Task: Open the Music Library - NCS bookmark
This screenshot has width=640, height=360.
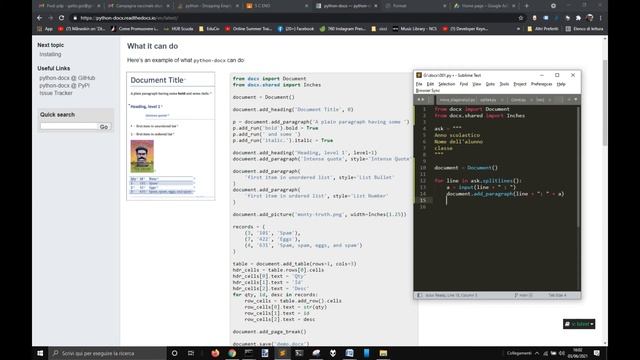Action: click(x=414, y=29)
